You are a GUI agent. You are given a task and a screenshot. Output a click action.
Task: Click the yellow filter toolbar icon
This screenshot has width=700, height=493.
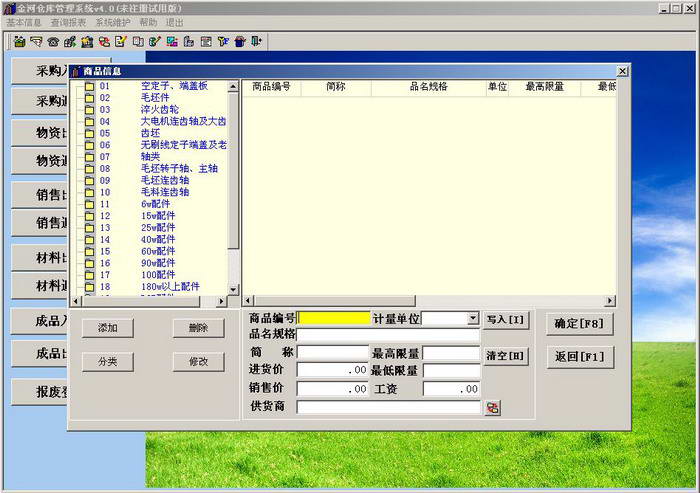(223, 42)
